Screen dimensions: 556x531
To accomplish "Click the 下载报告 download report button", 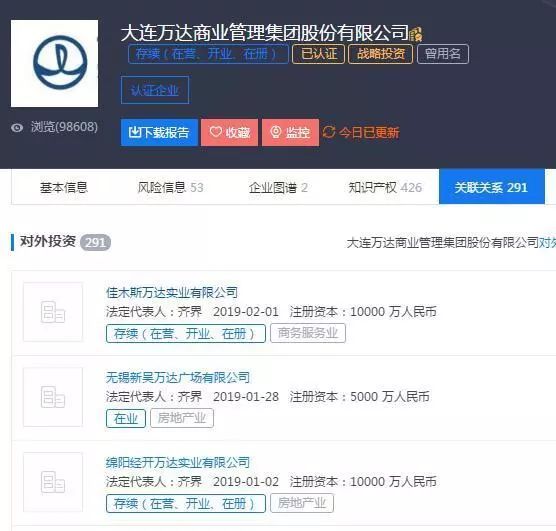I will pyautogui.click(x=159, y=132).
